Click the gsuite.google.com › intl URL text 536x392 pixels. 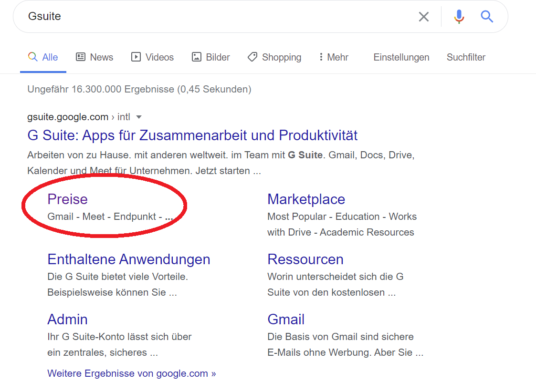pyautogui.click(x=79, y=117)
